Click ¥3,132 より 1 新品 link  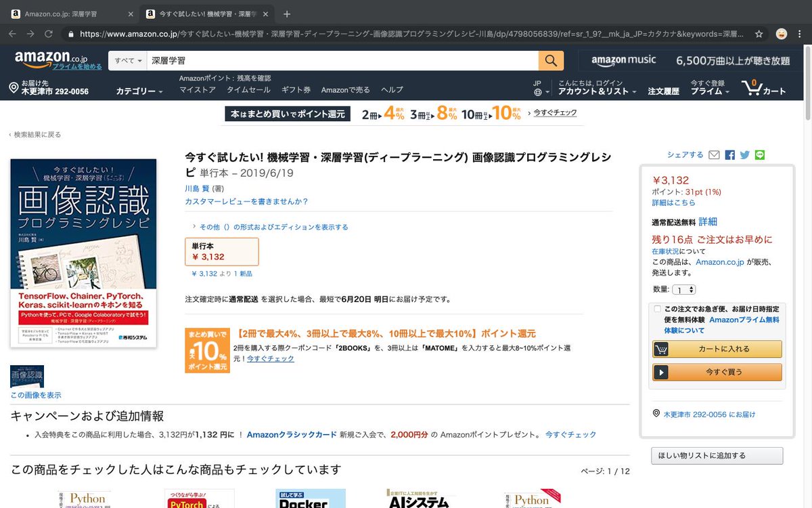click(x=222, y=274)
